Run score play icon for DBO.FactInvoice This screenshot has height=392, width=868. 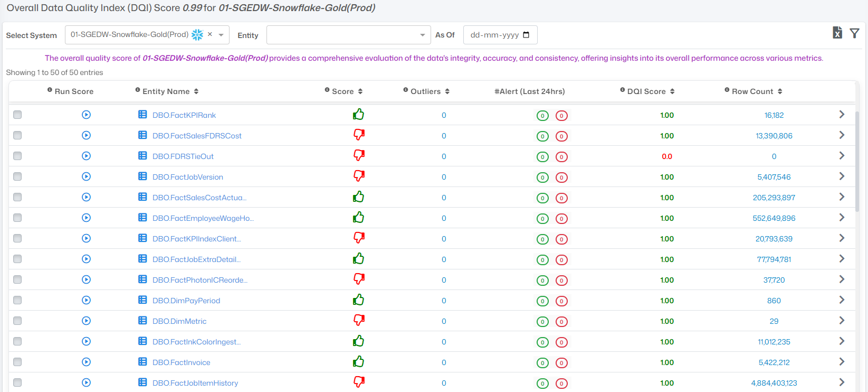[x=87, y=362]
